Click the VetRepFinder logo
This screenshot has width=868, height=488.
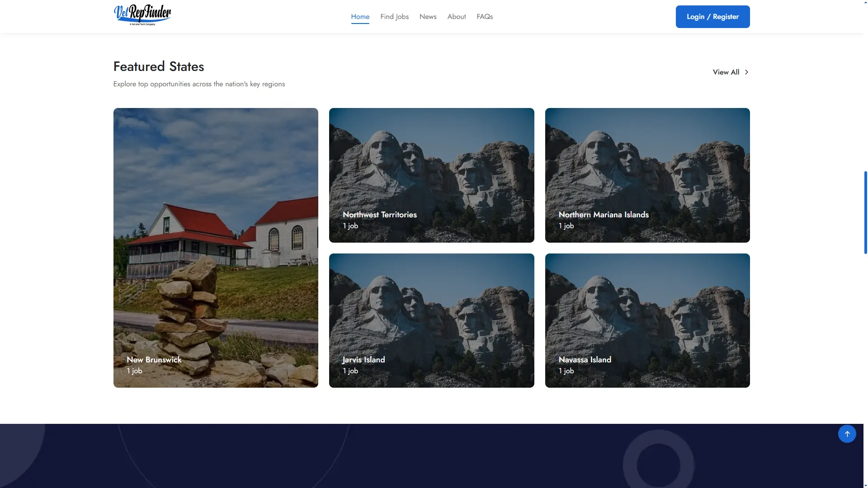coord(142,15)
